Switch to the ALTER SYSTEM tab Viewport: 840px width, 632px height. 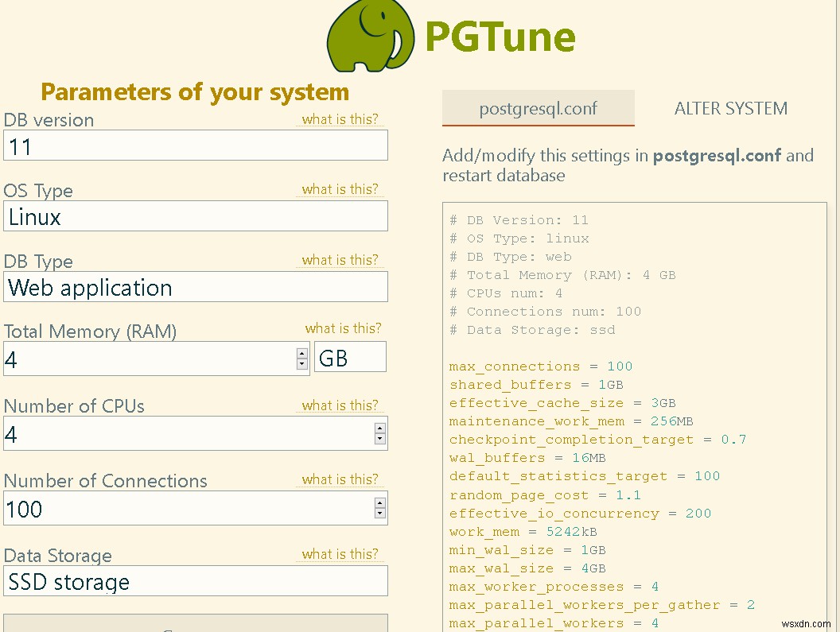[731, 108]
